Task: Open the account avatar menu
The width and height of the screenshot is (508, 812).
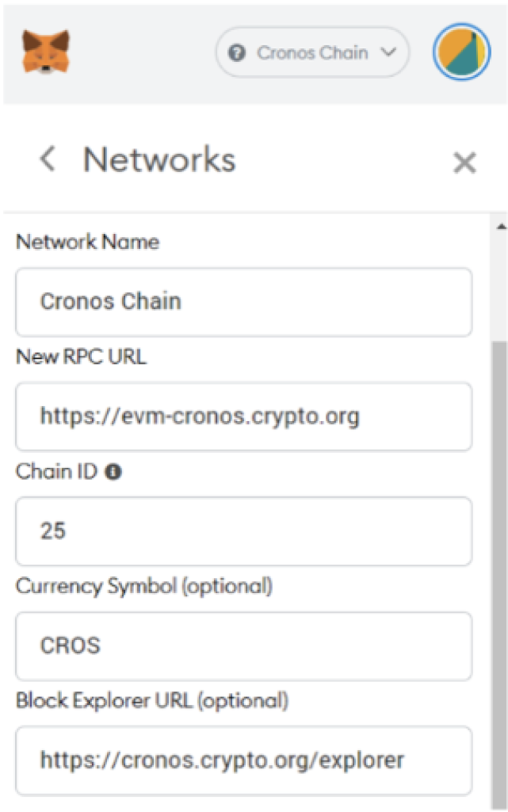Action: 461,52
